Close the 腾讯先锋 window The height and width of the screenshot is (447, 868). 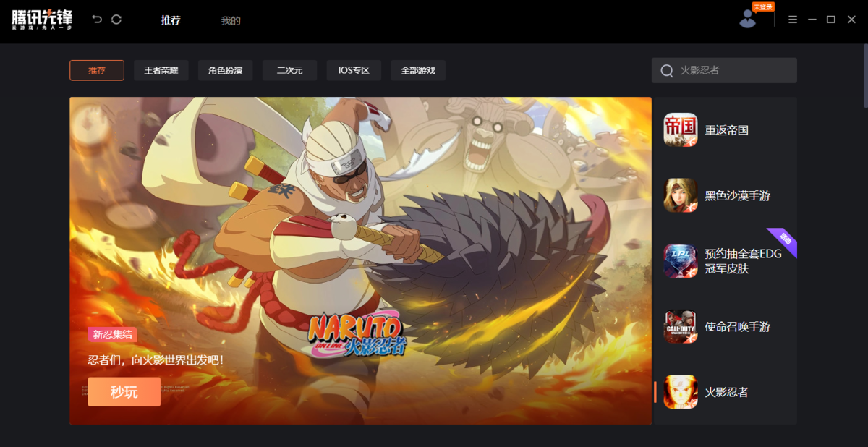point(851,20)
